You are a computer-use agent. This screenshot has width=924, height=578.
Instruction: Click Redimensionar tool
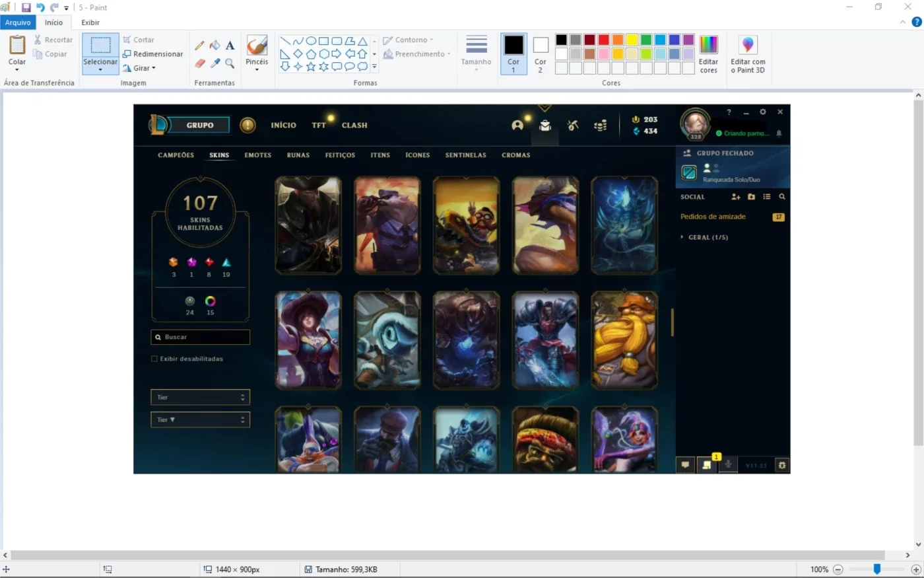click(x=152, y=54)
